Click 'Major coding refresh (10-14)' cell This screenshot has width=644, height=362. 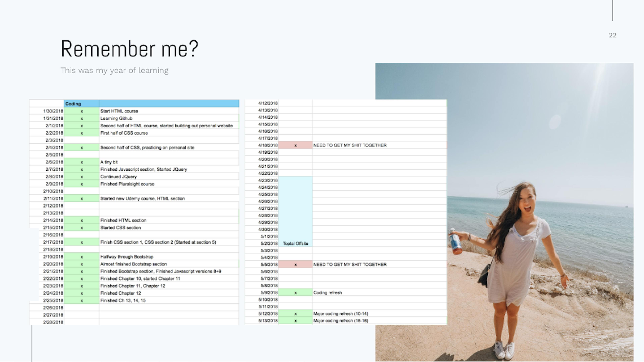click(380, 313)
